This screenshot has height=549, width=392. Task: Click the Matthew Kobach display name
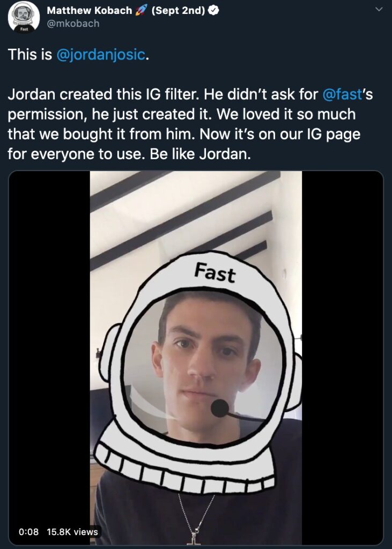90,11
